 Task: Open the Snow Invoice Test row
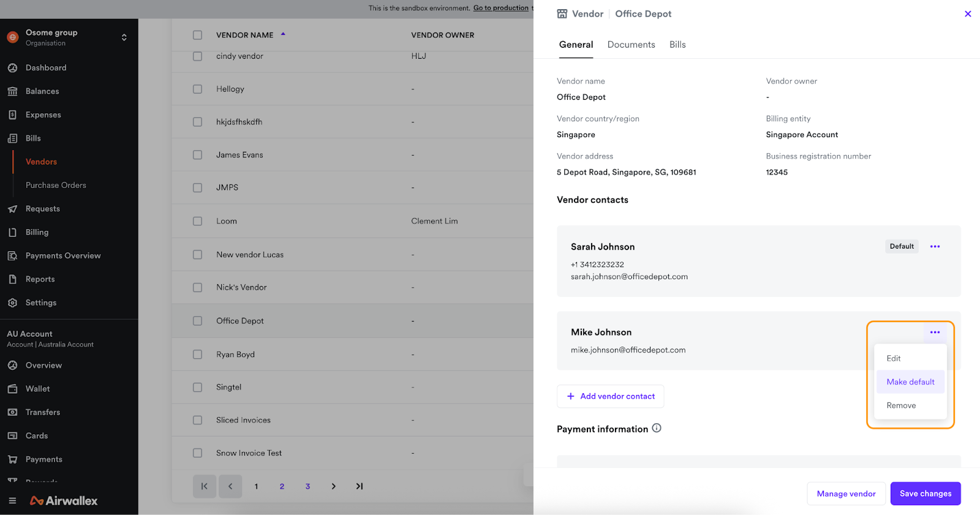click(353, 453)
